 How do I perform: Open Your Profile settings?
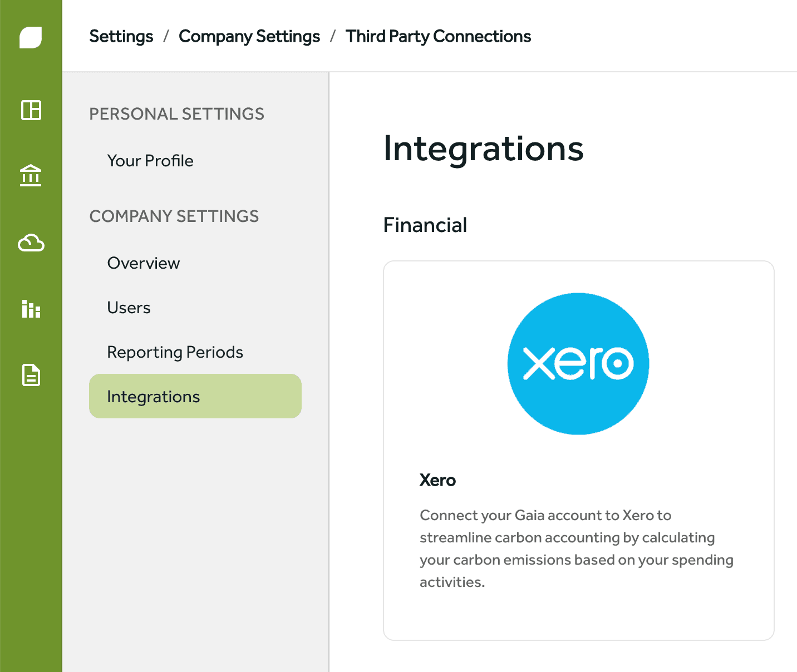point(150,161)
